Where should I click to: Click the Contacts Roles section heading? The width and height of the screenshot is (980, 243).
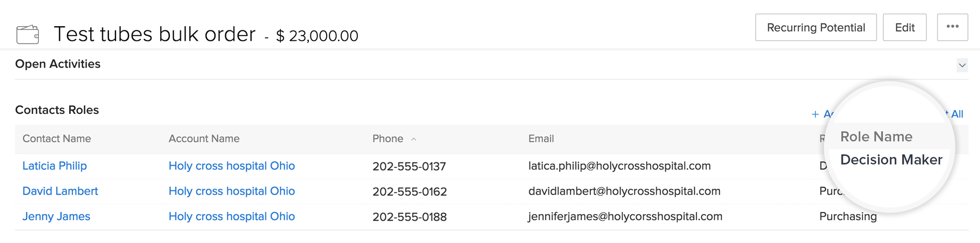click(57, 110)
